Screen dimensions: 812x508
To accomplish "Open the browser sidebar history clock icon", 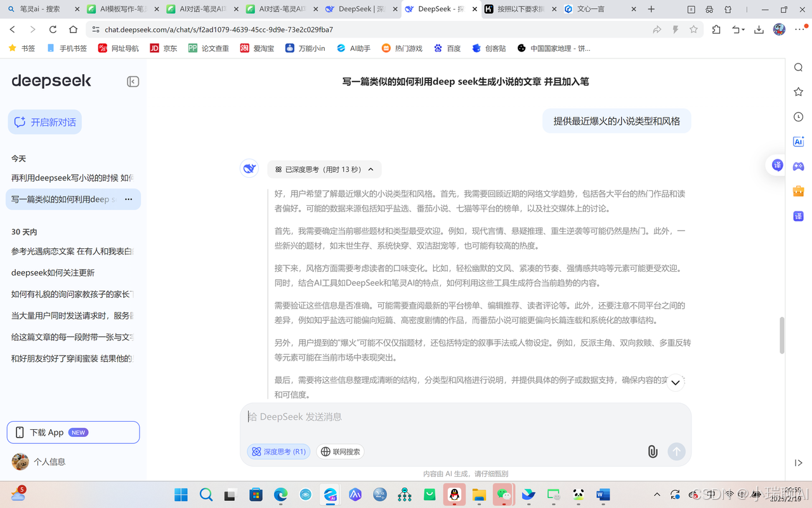I will point(799,117).
